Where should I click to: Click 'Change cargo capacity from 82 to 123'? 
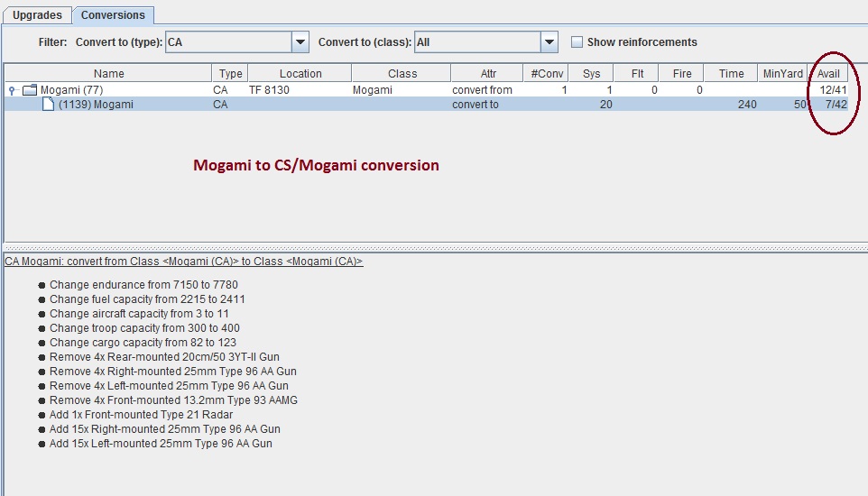(x=143, y=342)
